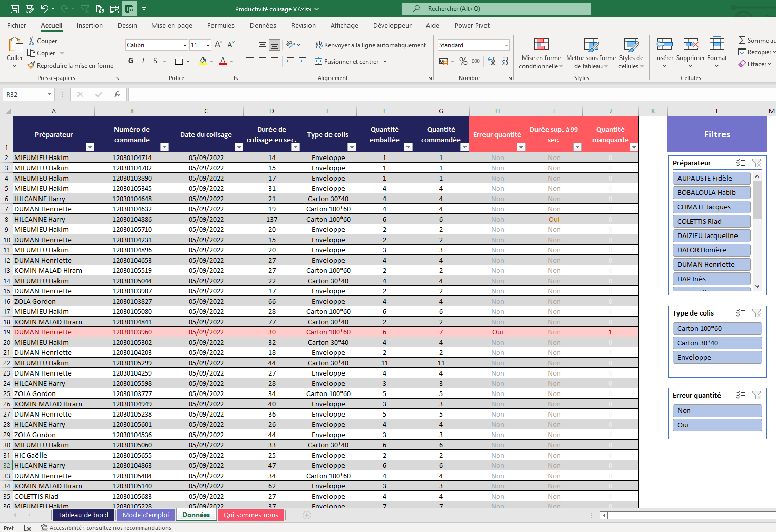Screen dimensions: 776x532
Task: Open Mise en forme conditionnelle
Action: tap(541, 53)
